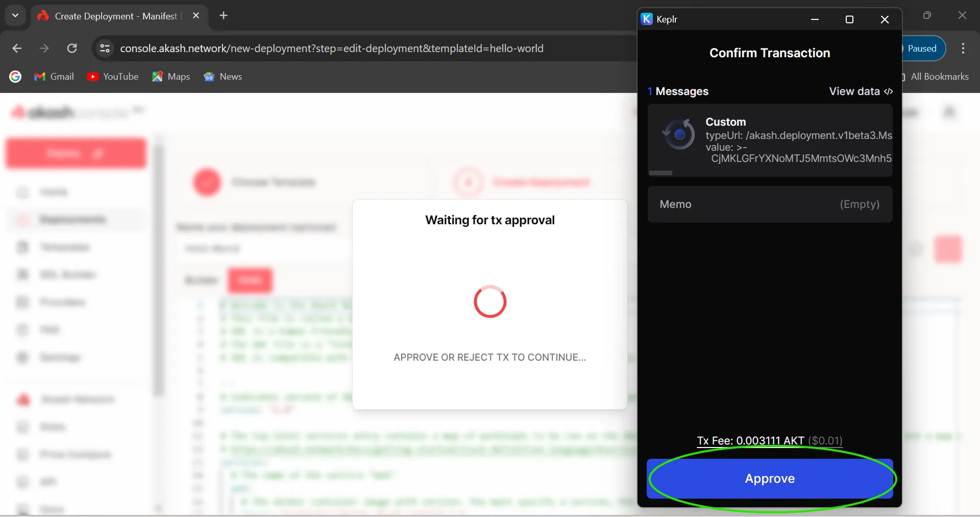Open YouTube bookmark
This screenshot has height=517, width=980.
pos(113,77)
